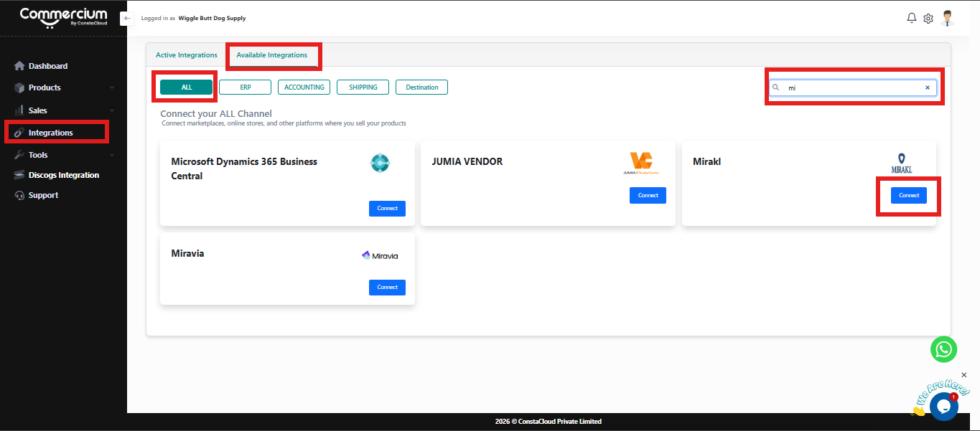
Task: Click the Discogs Integration icon
Action: pos(19,175)
